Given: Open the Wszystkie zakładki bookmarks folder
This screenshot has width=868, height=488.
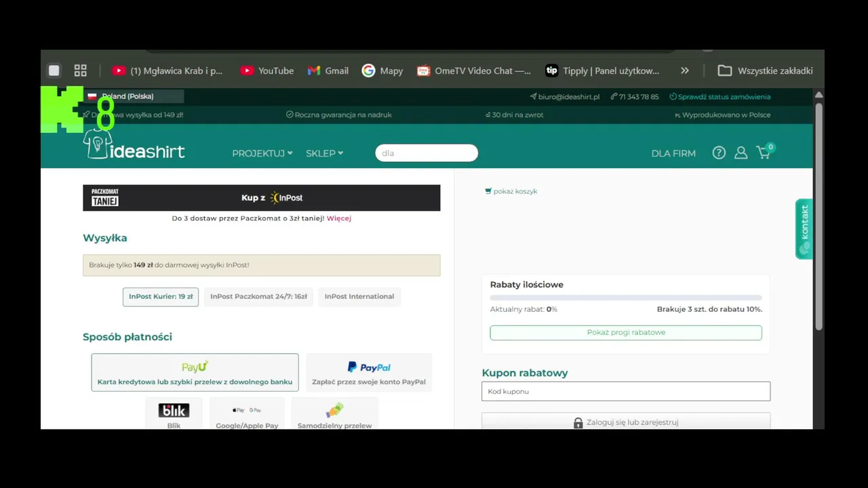Looking at the screenshot, I should pyautogui.click(x=765, y=70).
